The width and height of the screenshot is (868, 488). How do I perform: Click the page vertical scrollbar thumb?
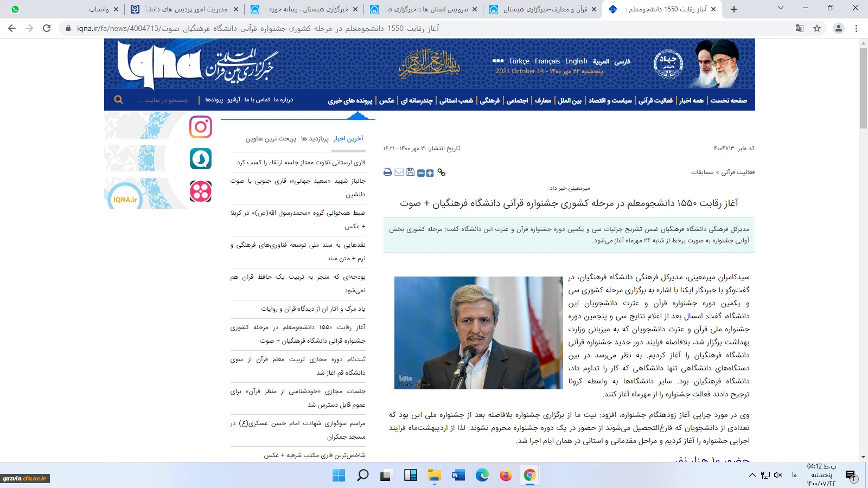(863, 87)
